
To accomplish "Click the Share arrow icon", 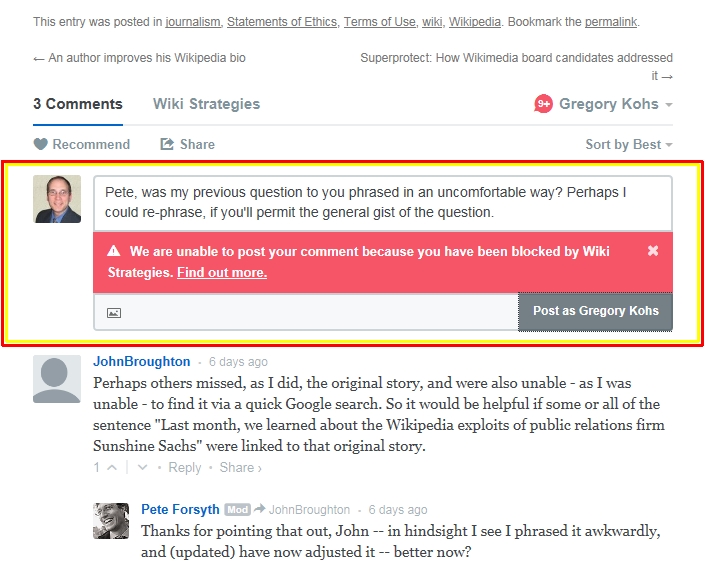I will (x=167, y=144).
